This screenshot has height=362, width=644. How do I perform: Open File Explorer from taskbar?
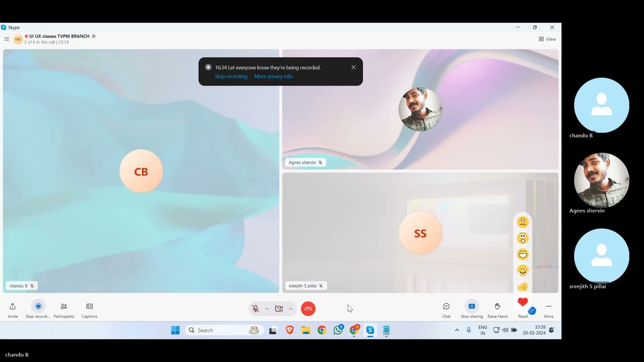[305, 330]
